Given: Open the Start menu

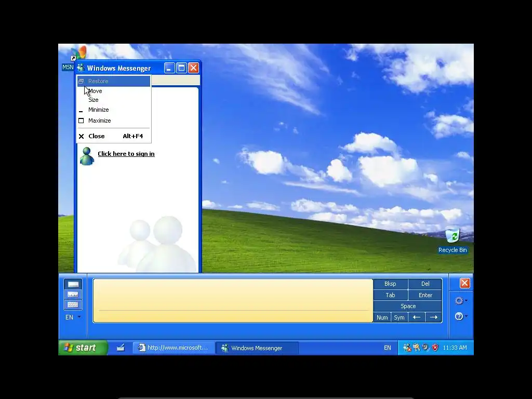Looking at the screenshot, I should click(83, 348).
